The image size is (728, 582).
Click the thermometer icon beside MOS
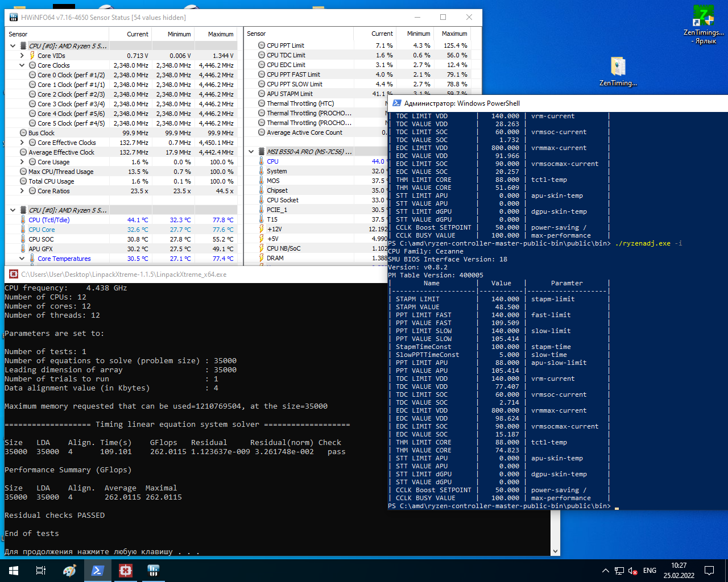click(x=262, y=181)
